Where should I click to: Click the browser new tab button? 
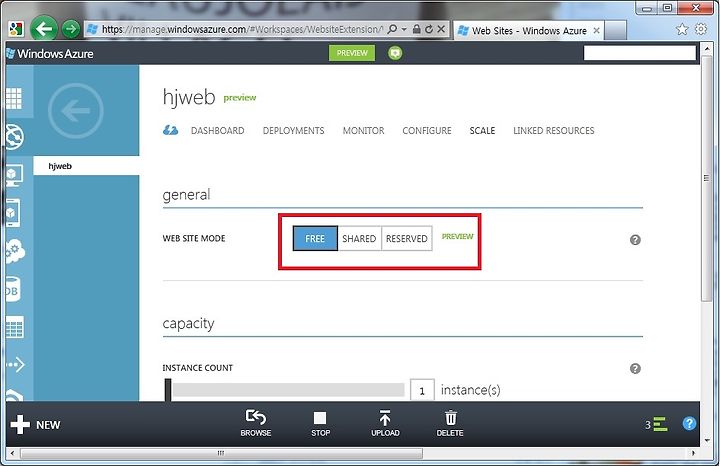pos(616,31)
